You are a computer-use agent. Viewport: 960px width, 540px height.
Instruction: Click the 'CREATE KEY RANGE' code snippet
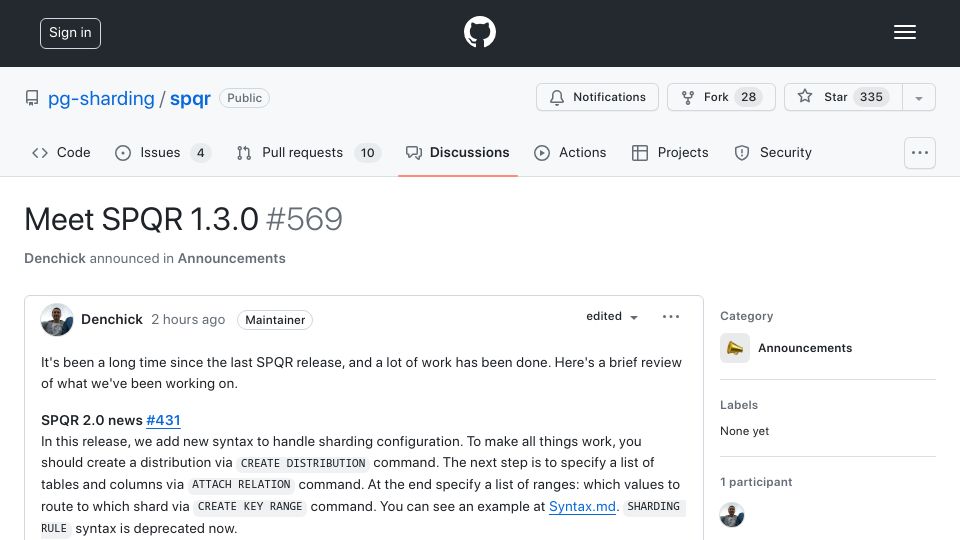pyautogui.click(x=250, y=507)
